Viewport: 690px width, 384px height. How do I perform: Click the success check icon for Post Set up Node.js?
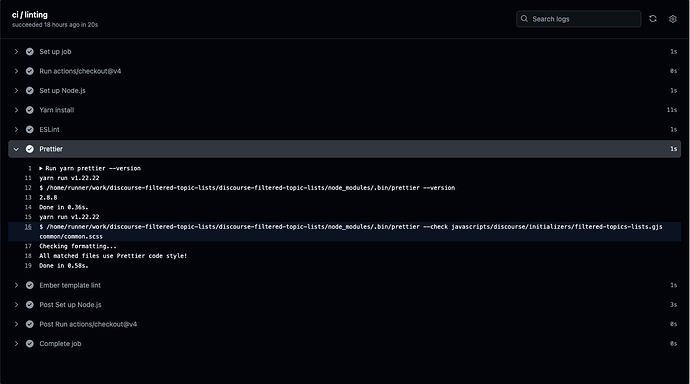[x=29, y=304]
